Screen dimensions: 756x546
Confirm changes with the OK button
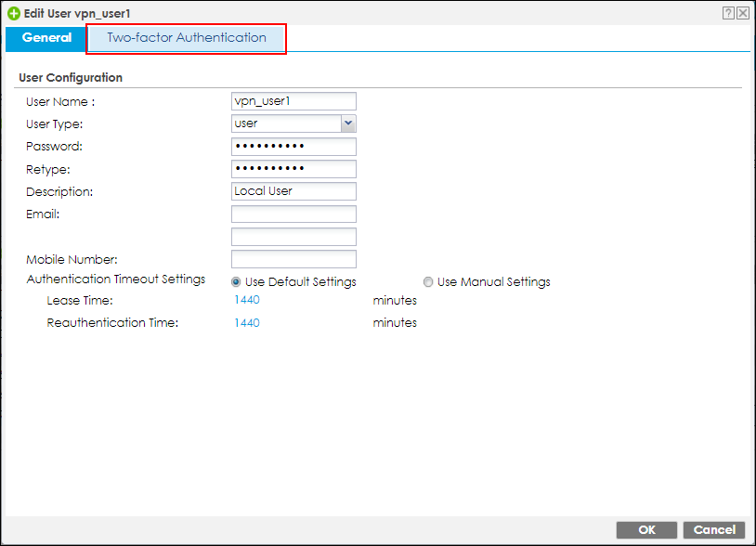[x=646, y=529]
